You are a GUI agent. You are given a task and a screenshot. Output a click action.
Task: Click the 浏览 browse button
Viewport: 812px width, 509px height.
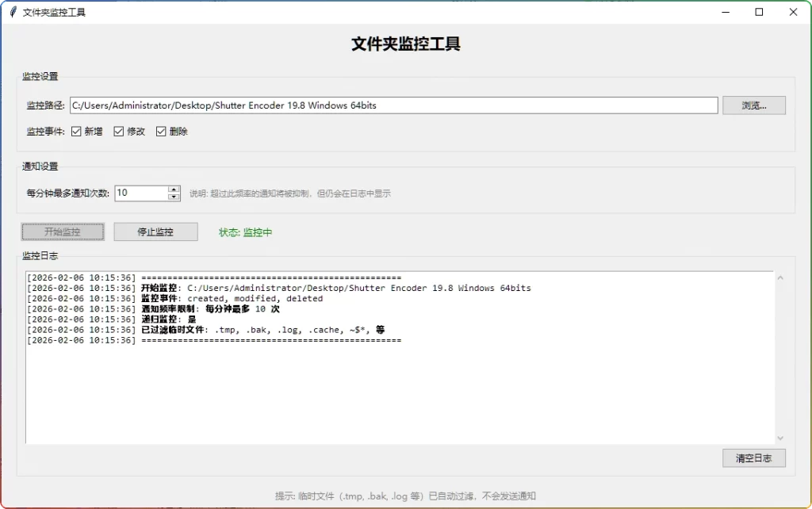click(753, 105)
